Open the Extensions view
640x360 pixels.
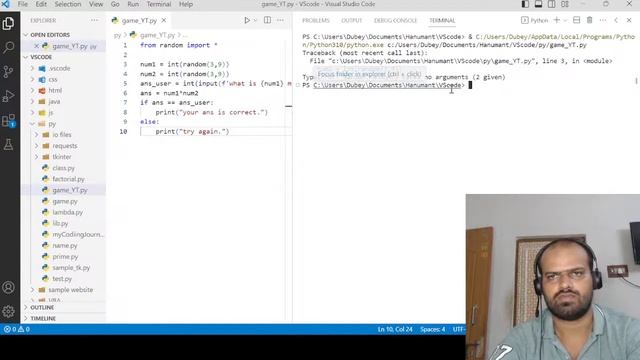point(8,120)
